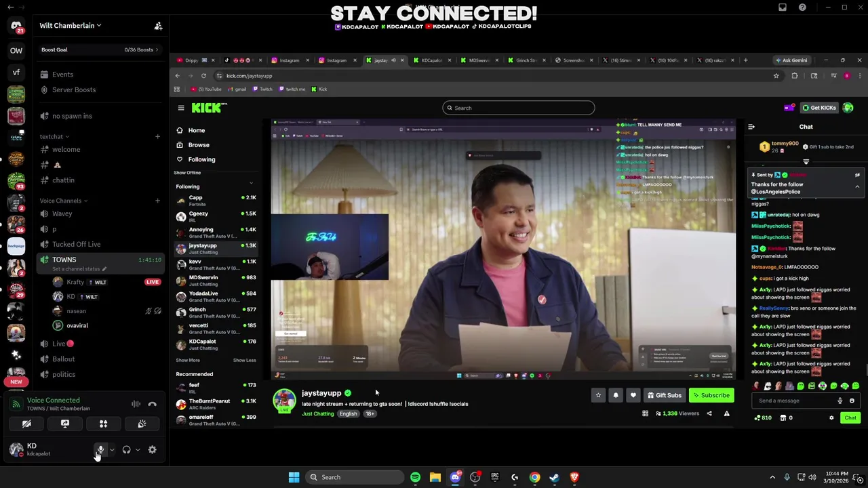
Task: Open the soundboard button
Action: click(x=142, y=424)
